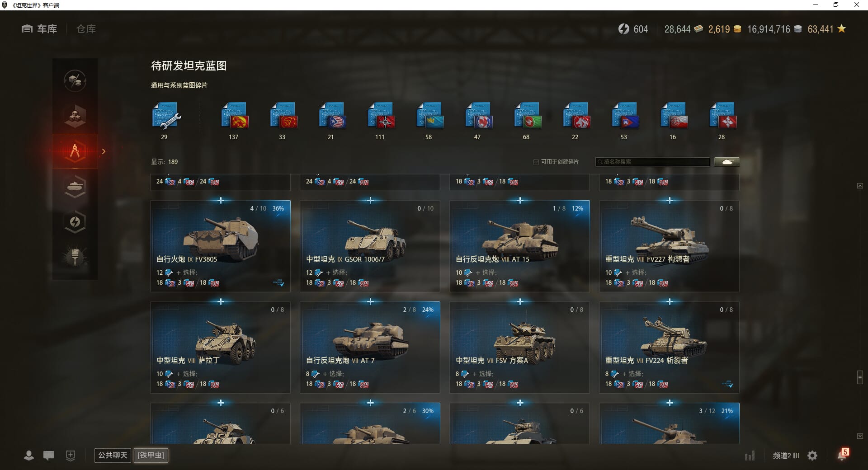Click the plus above the AT 15 card

click(520, 200)
